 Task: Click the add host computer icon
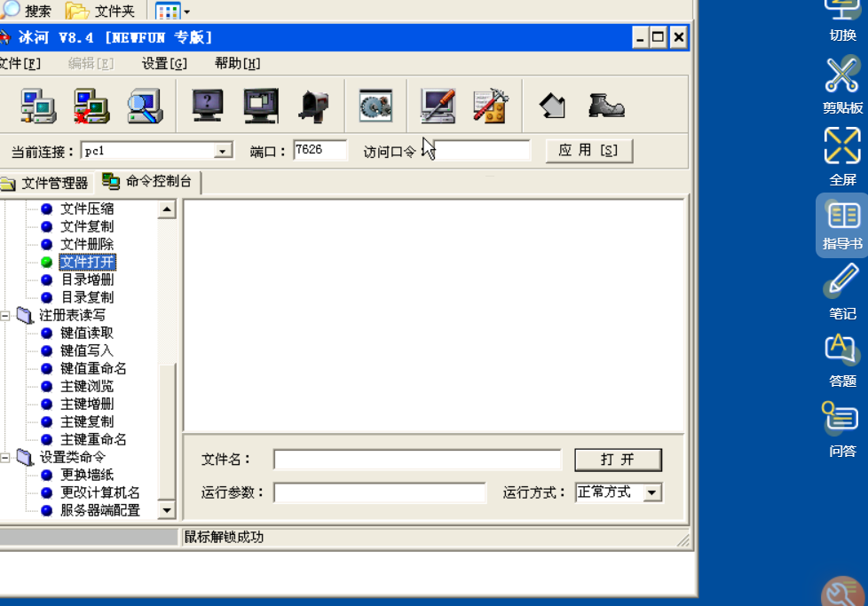[x=38, y=106]
